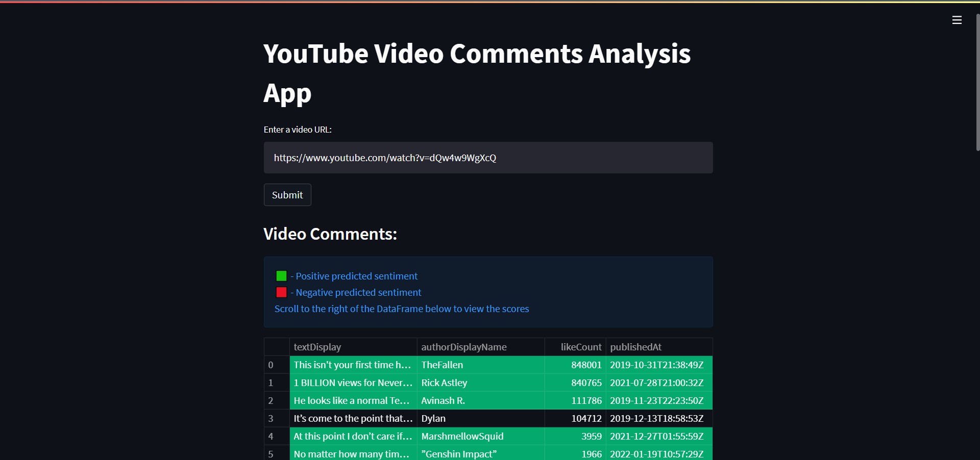The image size is (980, 460).
Task: Click the 'Video Comments:' heading
Action: click(x=330, y=234)
